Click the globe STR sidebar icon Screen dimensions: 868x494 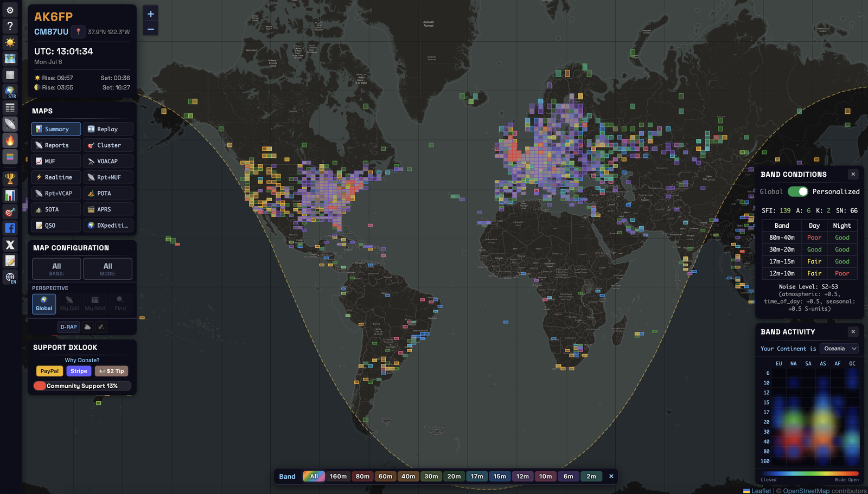pyautogui.click(x=10, y=91)
